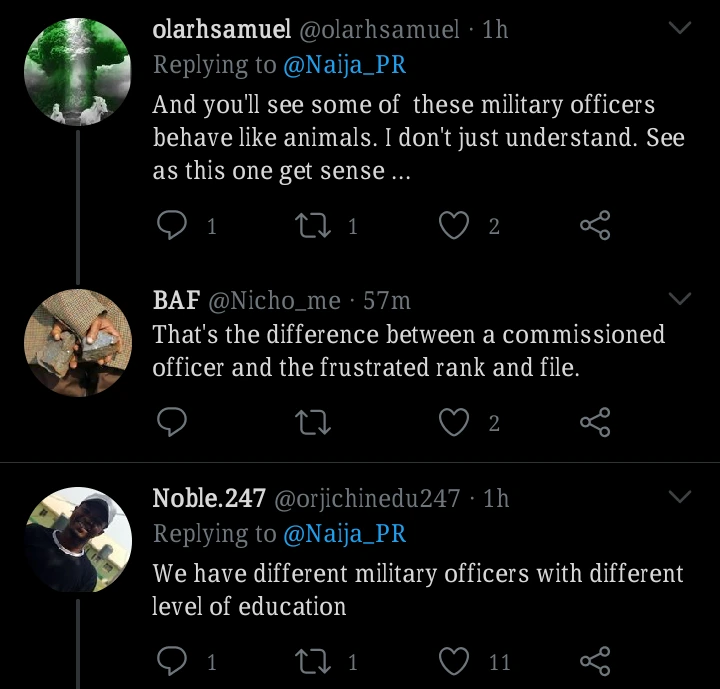Open options menu for BAF's tweet
The width and height of the screenshot is (720, 689).
(680, 299)
